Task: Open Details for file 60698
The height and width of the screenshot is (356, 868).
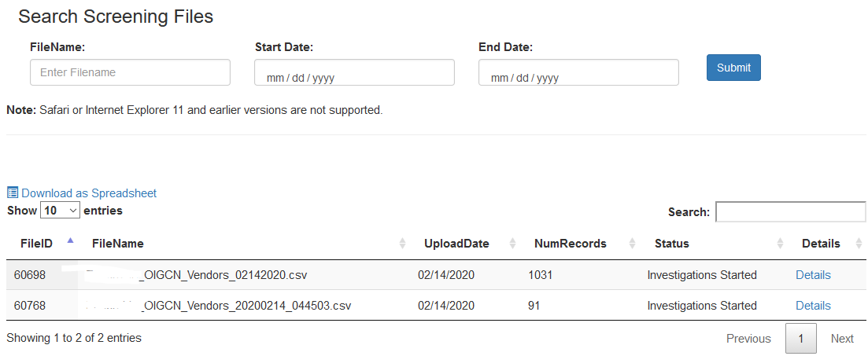Action: pyautogui.click(x=813, y=275)
